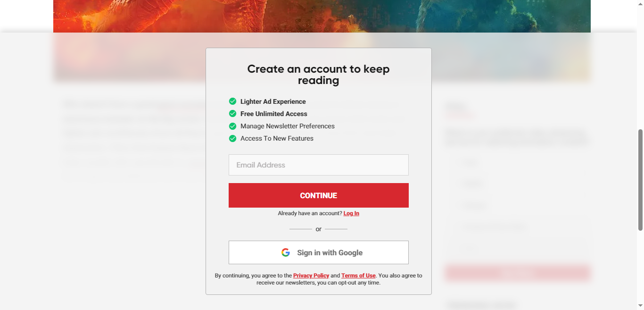Select the Google "G" logo icon

pos(286,252)
